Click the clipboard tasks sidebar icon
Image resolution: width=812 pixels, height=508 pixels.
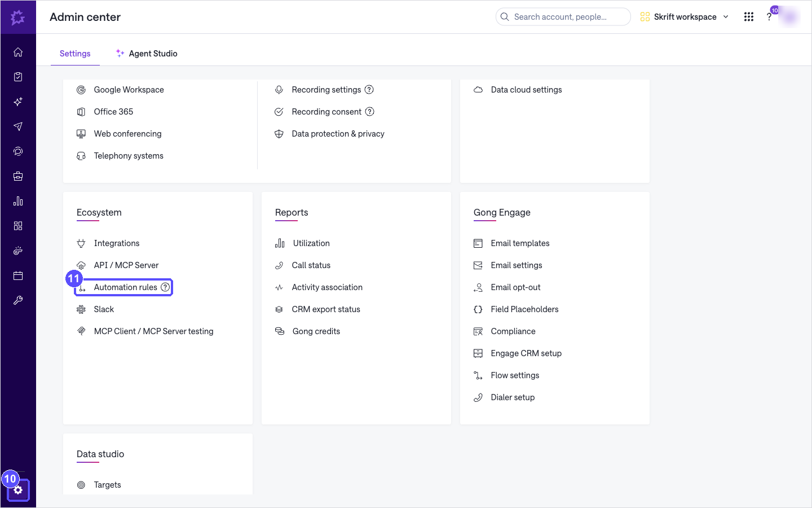18,77
